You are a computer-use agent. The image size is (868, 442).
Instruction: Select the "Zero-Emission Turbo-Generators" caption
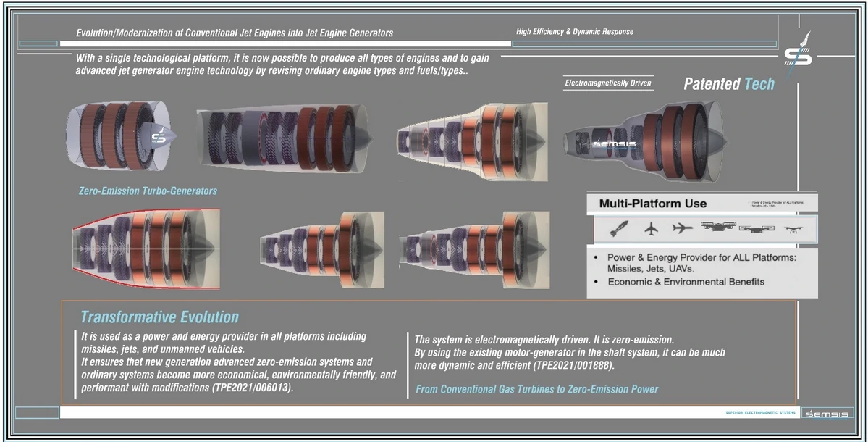click(x=148, y=191)
